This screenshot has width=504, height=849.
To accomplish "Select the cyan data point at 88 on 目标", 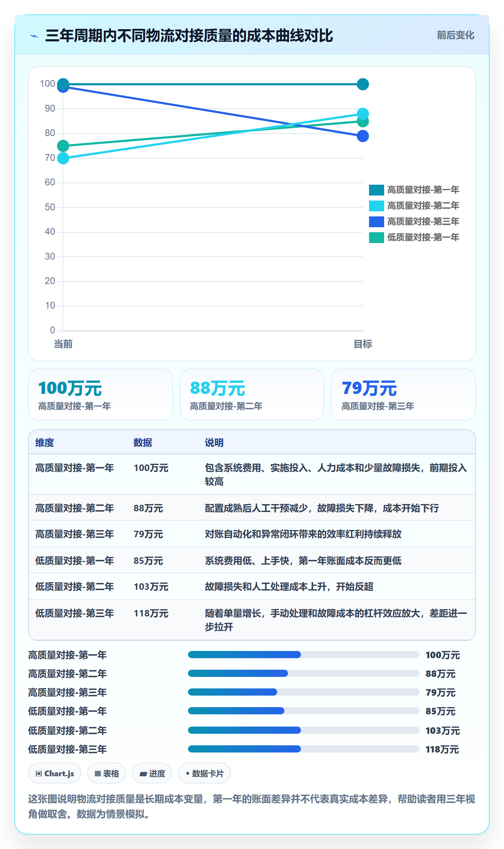I will click(x=363, y=114).
